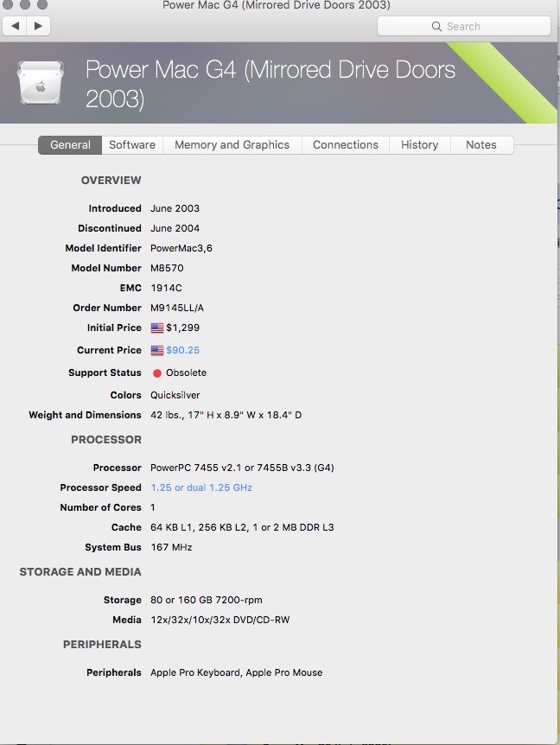Click the 167 MHz system bus value
The image size is (560, 745).
point(171,548)
